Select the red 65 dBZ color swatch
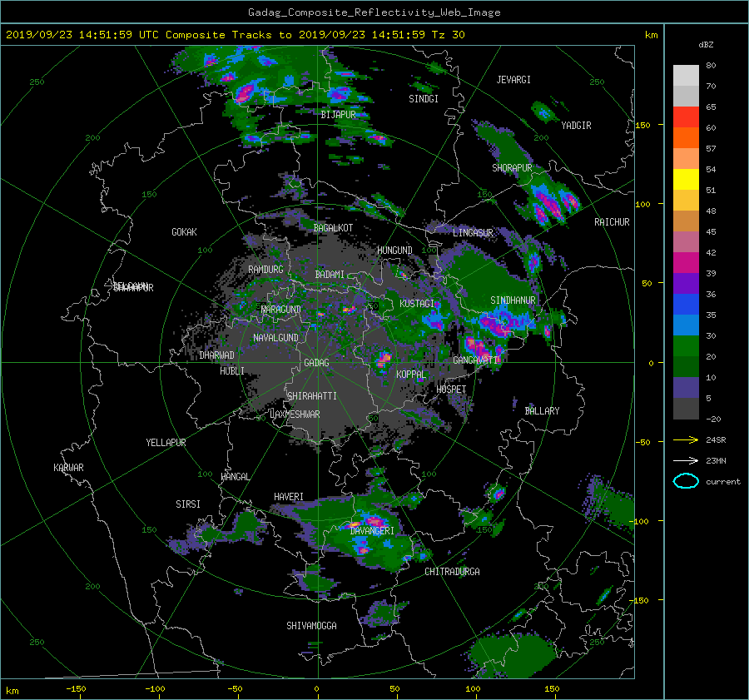 (x=686, y=117)
